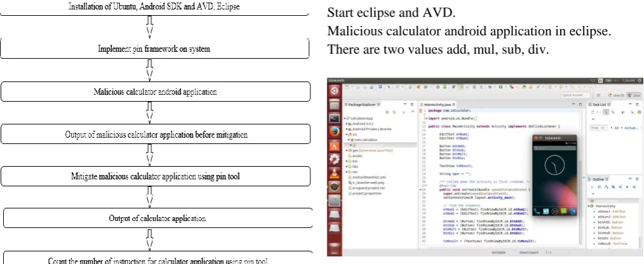Screen dimensions: 644x264
Task: Open the Ubuntu Dash home launcher icon
Action: point(334,91)
